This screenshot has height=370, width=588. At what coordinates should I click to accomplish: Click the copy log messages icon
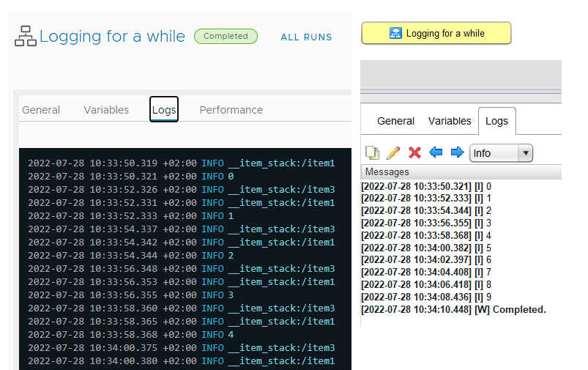coord(373,152)
